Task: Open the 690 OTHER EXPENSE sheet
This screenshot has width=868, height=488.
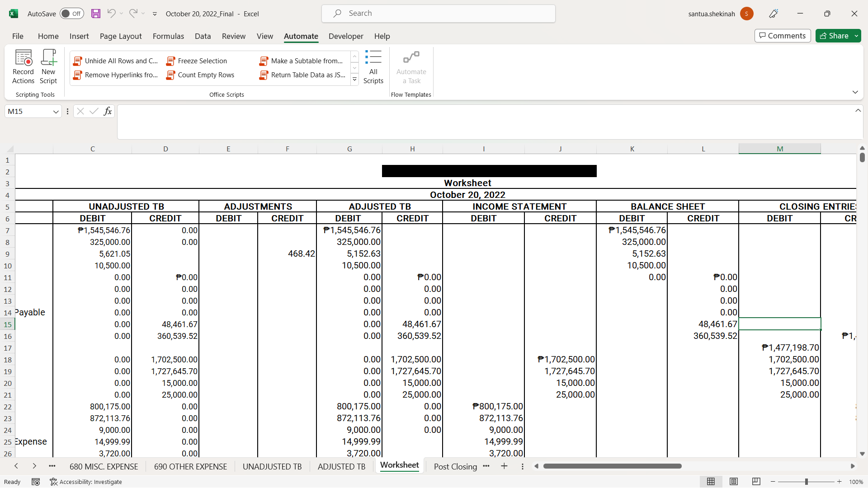Action: click(190, 466)
